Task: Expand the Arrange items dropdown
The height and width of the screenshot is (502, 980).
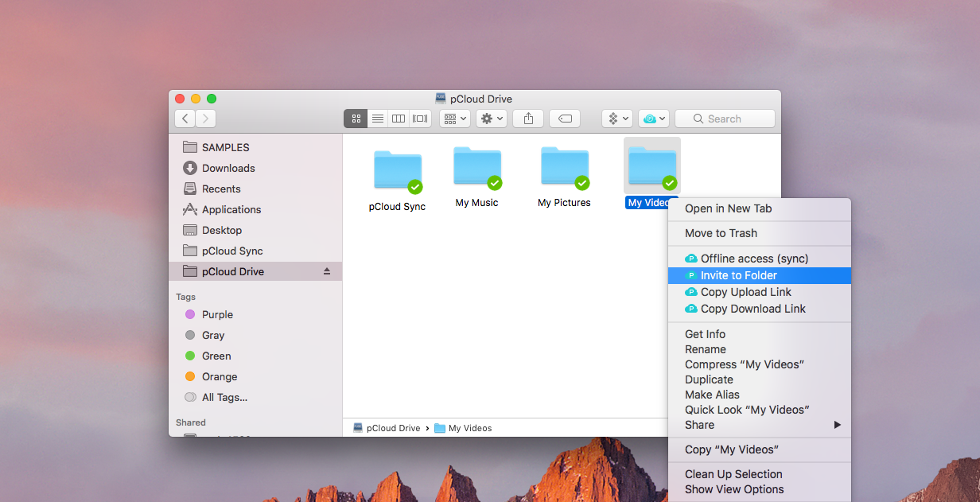Action: pyautogui.click(x=456, y=119)
